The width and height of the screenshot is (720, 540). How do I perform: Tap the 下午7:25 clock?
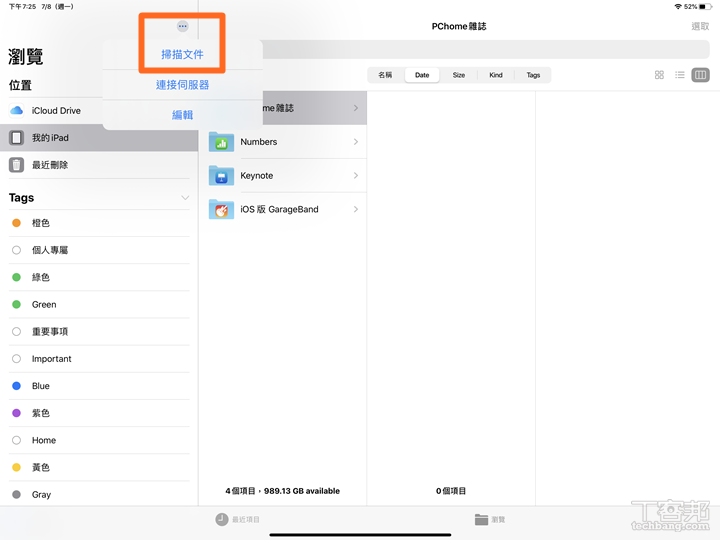click(22, 6)
